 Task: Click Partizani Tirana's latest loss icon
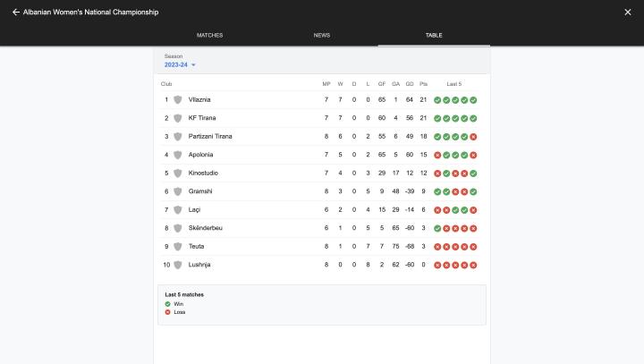pos(473,137)
